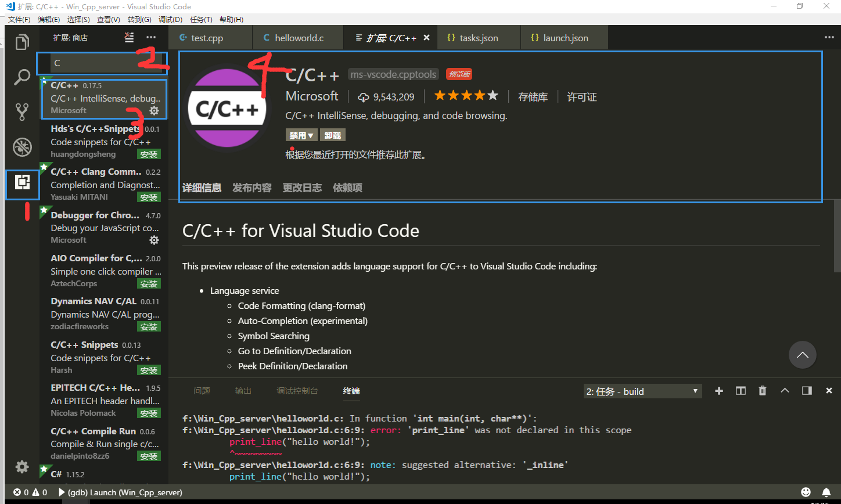
Task: Click the download count 9,543,209
Action: (386, 97)
